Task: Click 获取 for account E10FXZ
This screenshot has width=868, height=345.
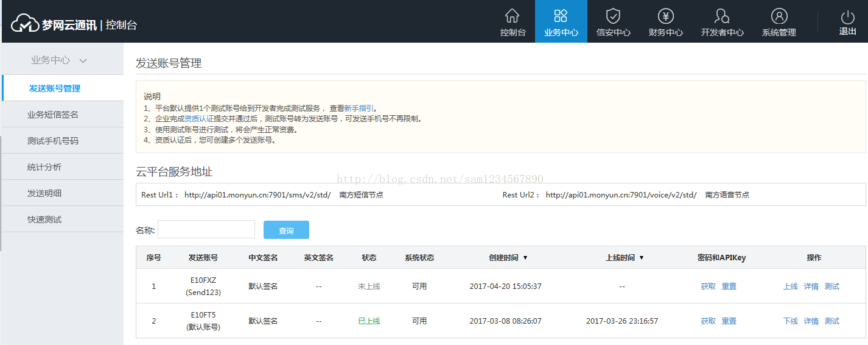Action: [709, 286]
